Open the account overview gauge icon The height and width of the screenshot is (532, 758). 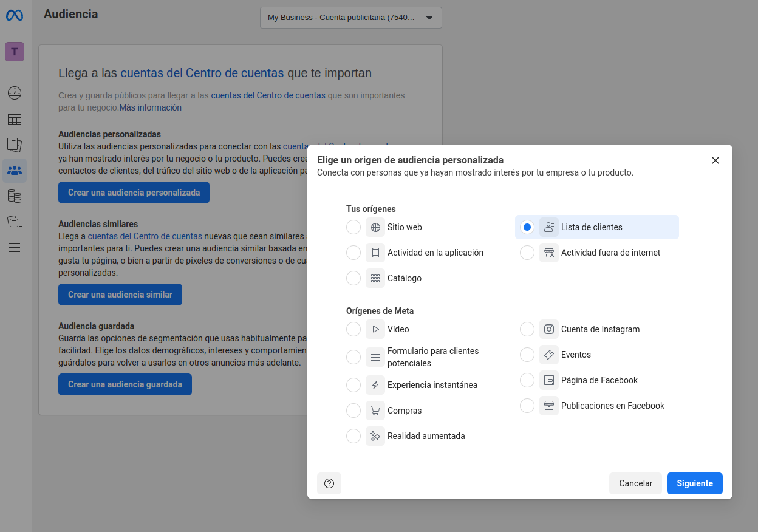(15, 93)
